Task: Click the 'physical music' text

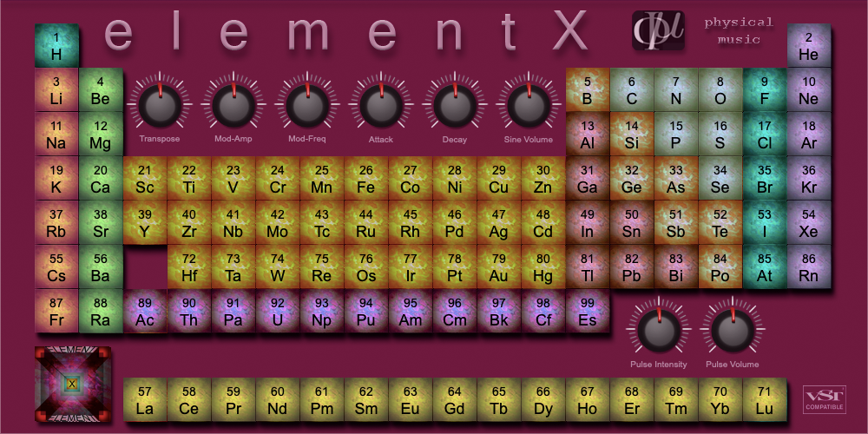Action: 739,31
